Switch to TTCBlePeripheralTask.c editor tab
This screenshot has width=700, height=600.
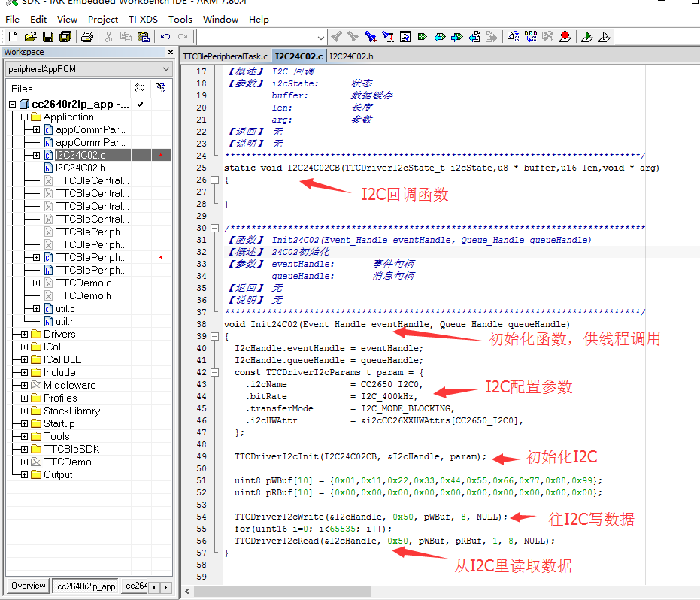point(226,56)
